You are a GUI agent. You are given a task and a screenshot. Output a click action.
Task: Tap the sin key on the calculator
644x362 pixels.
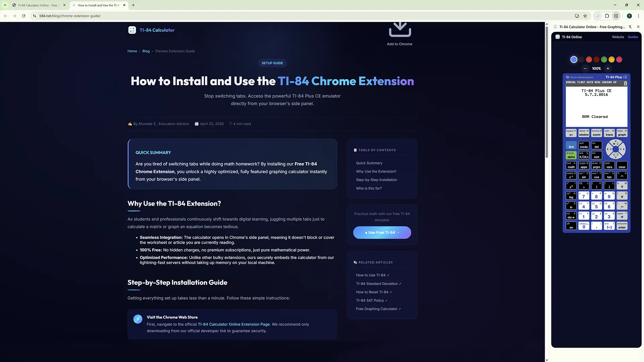(584, 176)
